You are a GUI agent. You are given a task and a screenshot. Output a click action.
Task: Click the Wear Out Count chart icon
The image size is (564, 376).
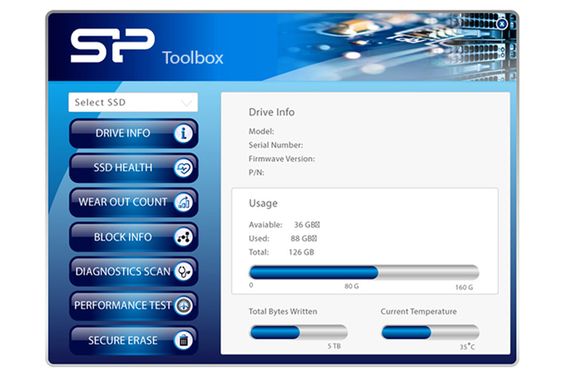tap(183, 203)
